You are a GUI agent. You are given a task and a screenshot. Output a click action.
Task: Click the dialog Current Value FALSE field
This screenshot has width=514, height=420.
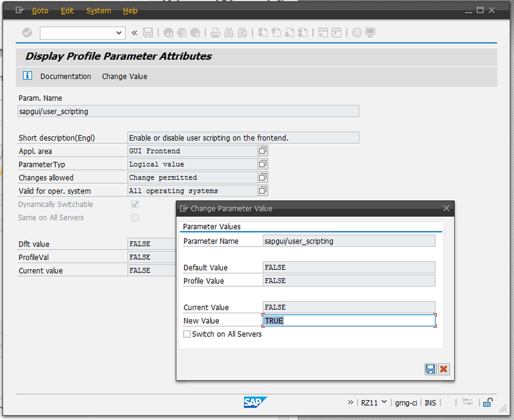[349, 307]
